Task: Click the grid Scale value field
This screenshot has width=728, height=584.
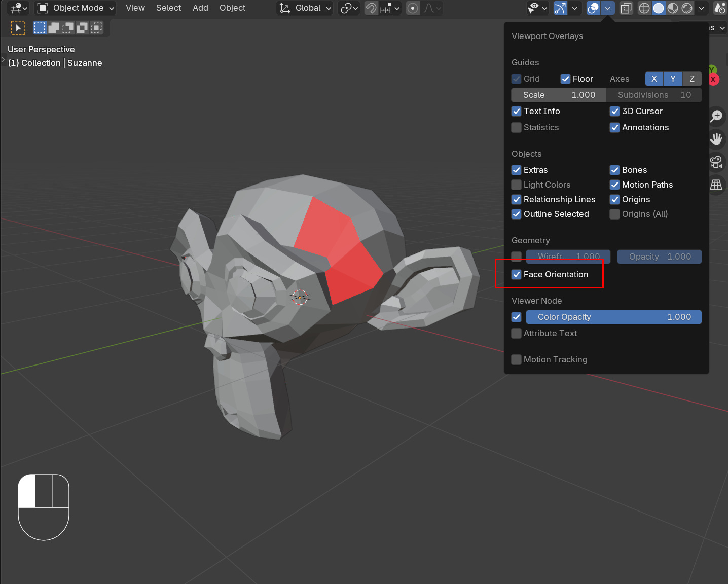Action: click(x=558, y=95)
